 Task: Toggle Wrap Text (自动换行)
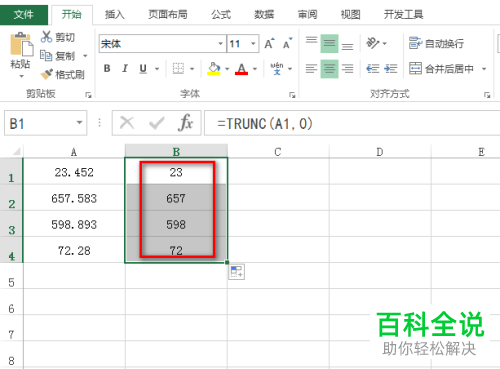point(436,43)
